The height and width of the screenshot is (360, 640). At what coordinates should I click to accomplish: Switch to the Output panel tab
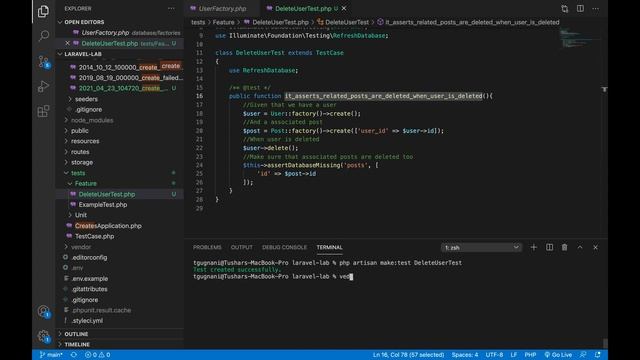(242, 247)
